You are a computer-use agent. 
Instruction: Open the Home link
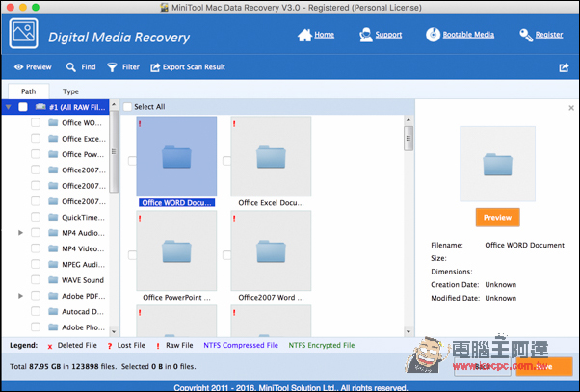pos(325,35)
